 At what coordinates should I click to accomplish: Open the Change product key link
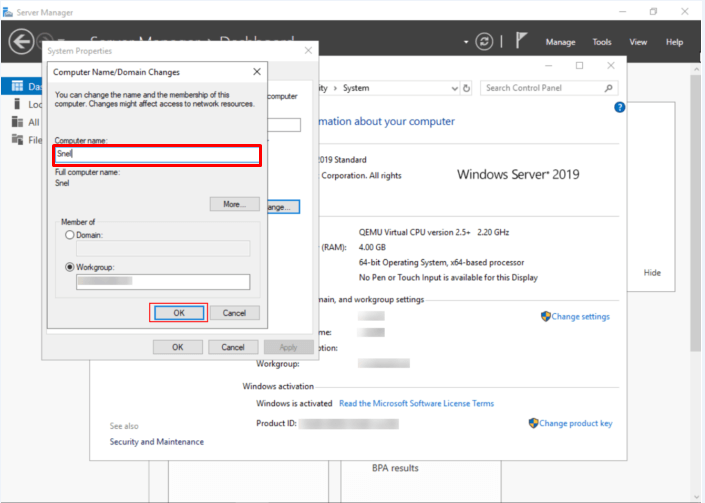pyautogui.click(x=576, y=423)
